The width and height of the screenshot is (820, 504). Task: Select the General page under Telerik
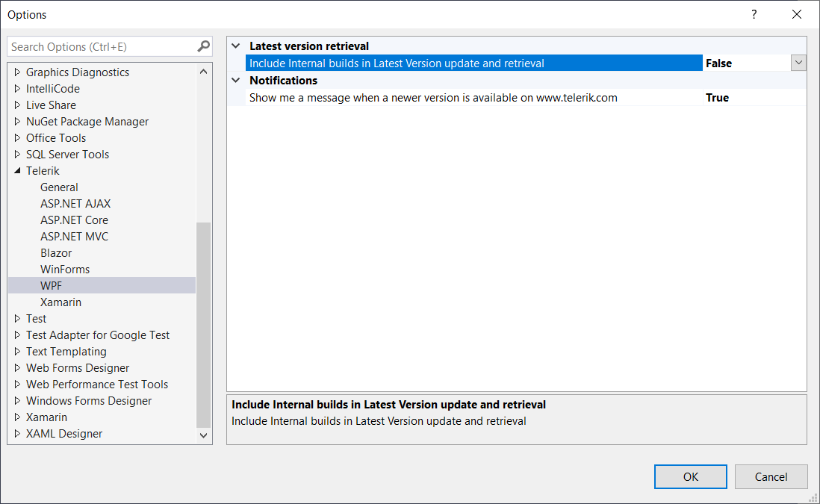59,187
